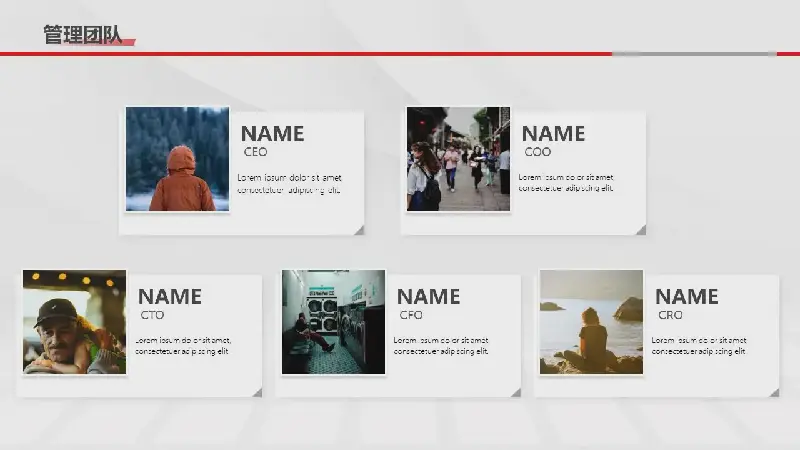The width and height of the screenshot is (800, 450).
Task: Select the CTO role label
Action: coord(152,315)
